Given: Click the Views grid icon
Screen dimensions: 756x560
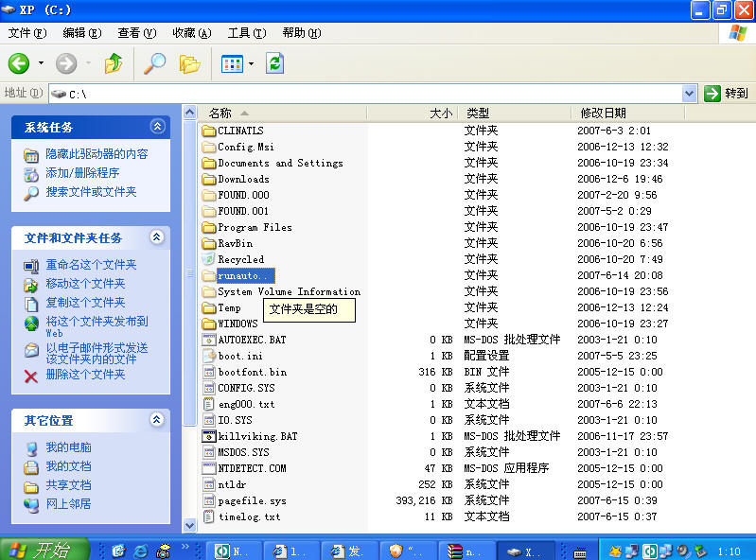Looking at the screenshot, I should 232,63.
